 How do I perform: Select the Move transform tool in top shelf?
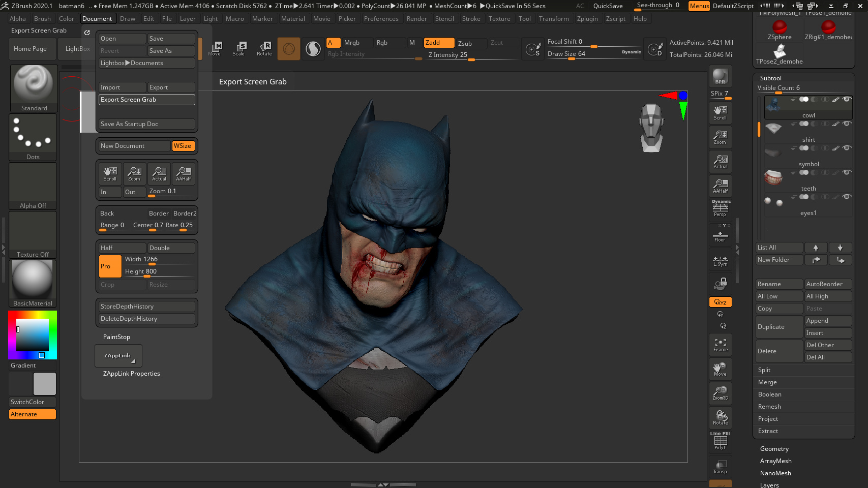tap(215, 49)
